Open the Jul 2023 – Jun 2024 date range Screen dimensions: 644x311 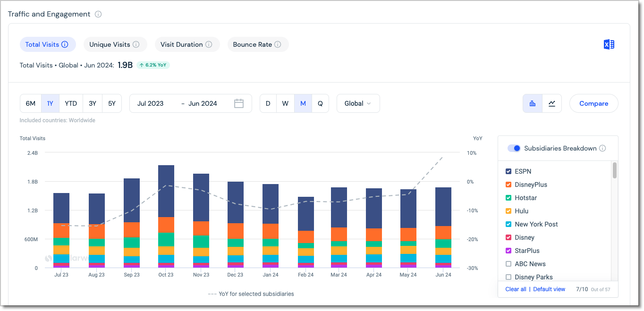(x=191, y=103)
